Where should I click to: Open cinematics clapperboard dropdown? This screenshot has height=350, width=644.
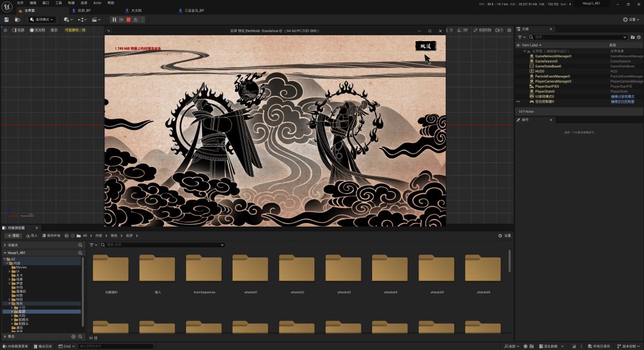click(96, 19)
